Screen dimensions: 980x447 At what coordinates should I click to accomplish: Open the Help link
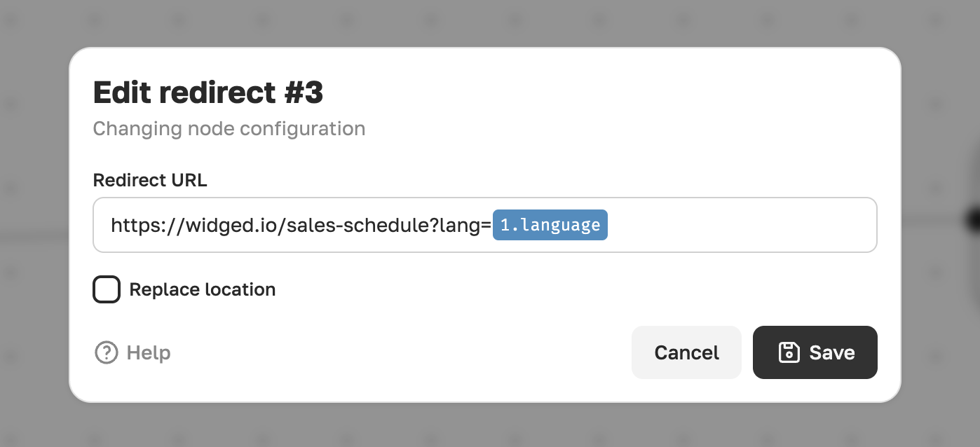pos(132,352)
